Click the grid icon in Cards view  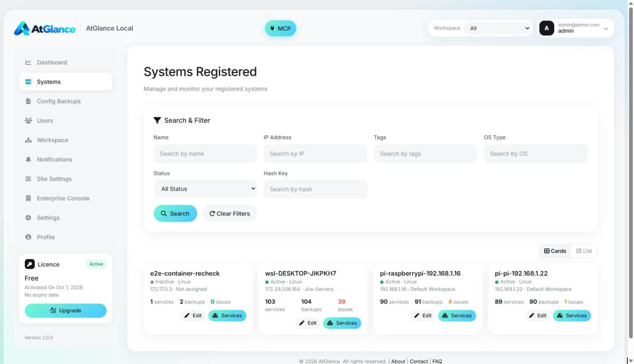tap(547, 251)
